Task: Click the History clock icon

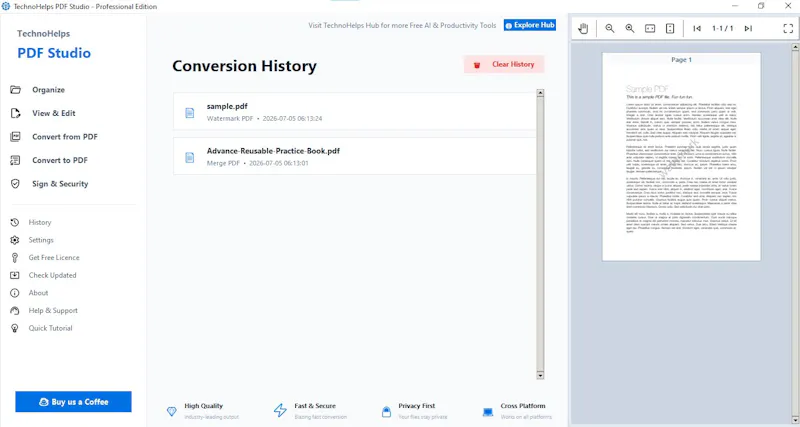Action: (x=15, y=222)
